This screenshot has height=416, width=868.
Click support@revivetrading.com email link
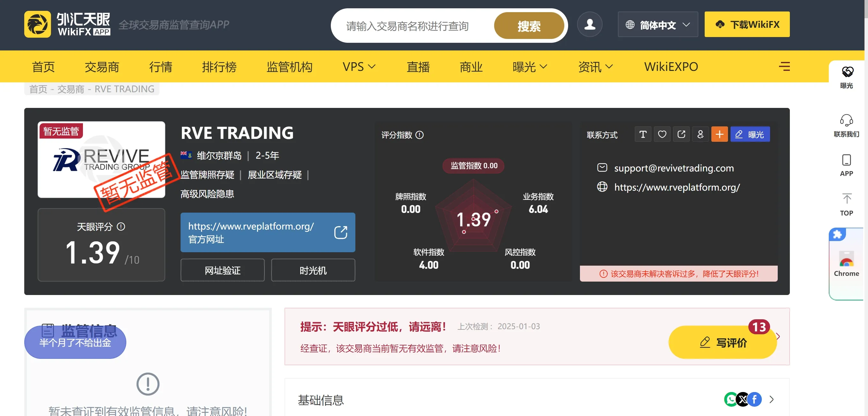674,168
